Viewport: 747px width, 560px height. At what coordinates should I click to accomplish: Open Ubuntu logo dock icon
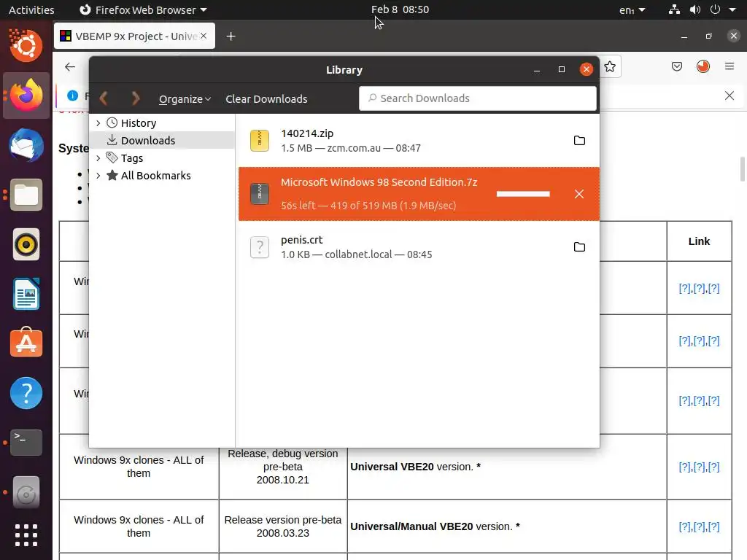click(x=26, y=46)
